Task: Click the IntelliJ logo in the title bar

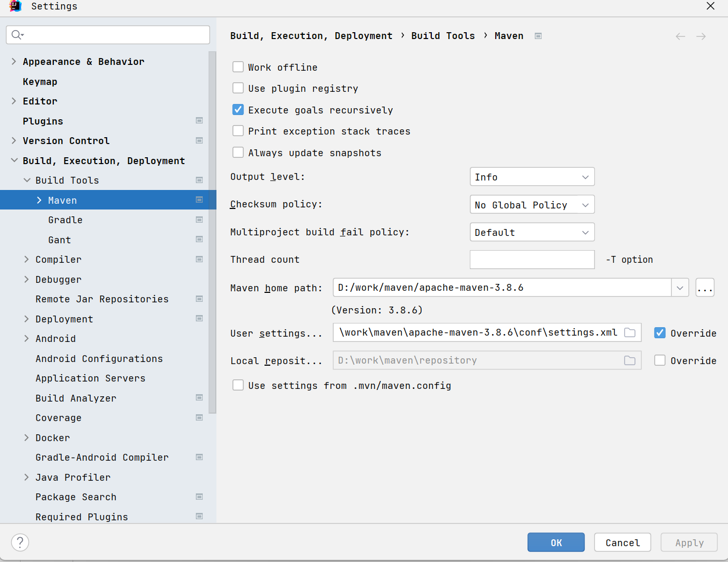Action: (15, 6)
